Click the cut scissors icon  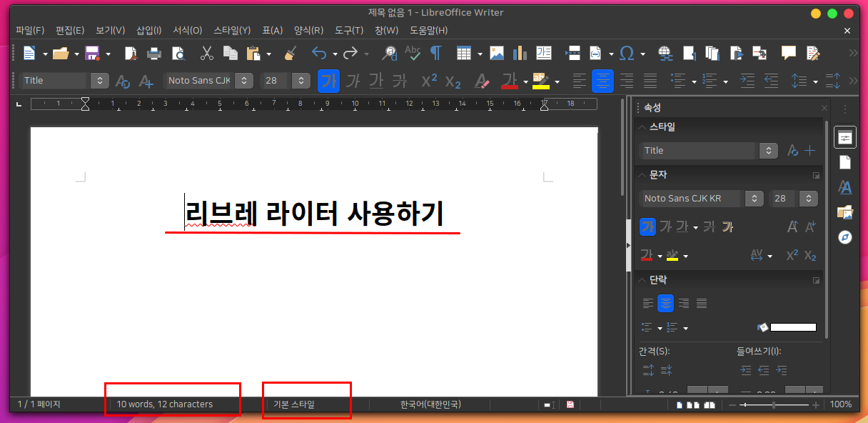click(x=207, y=53)
